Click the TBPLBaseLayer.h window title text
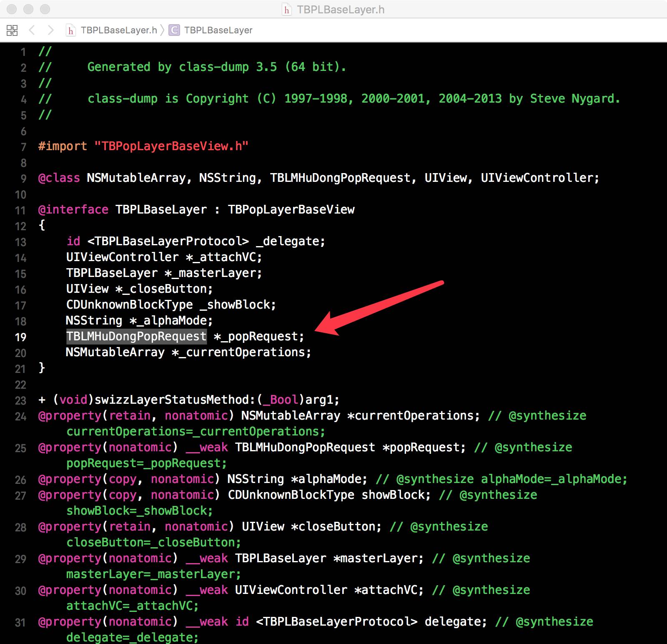This screenshot has height=644, width=667. [341, 10]
